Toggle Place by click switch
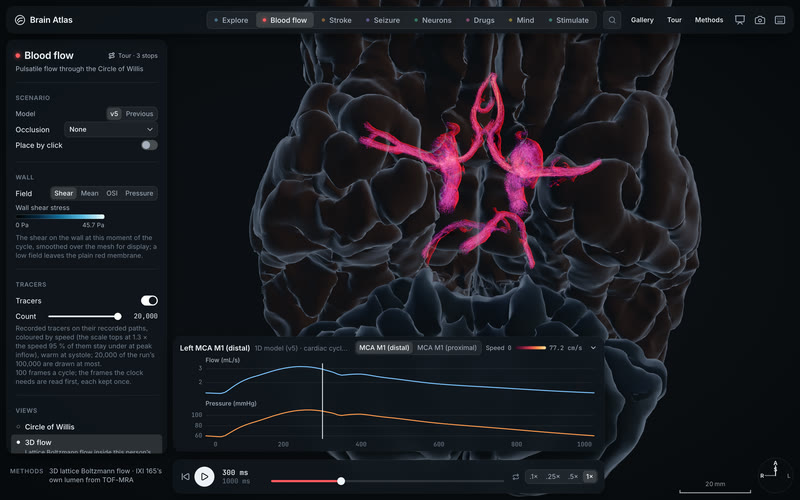This screenshot has width=800, height=500. pos(149,145)
